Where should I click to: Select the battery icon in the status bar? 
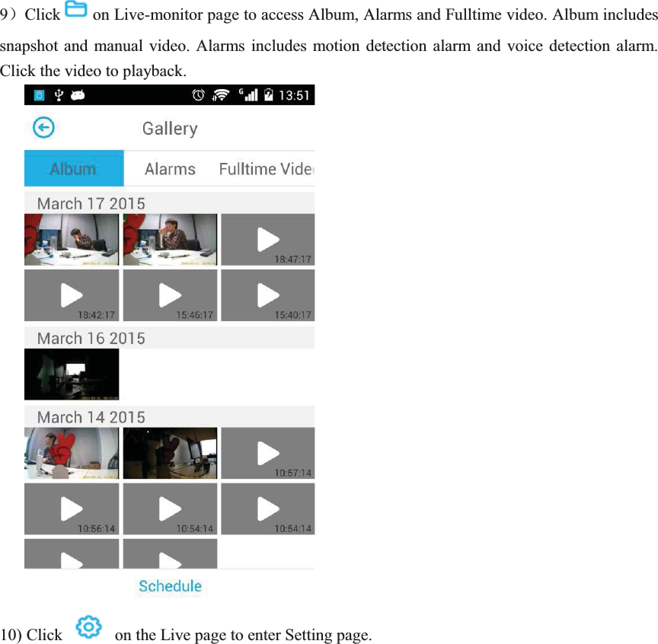pos(269,94)
